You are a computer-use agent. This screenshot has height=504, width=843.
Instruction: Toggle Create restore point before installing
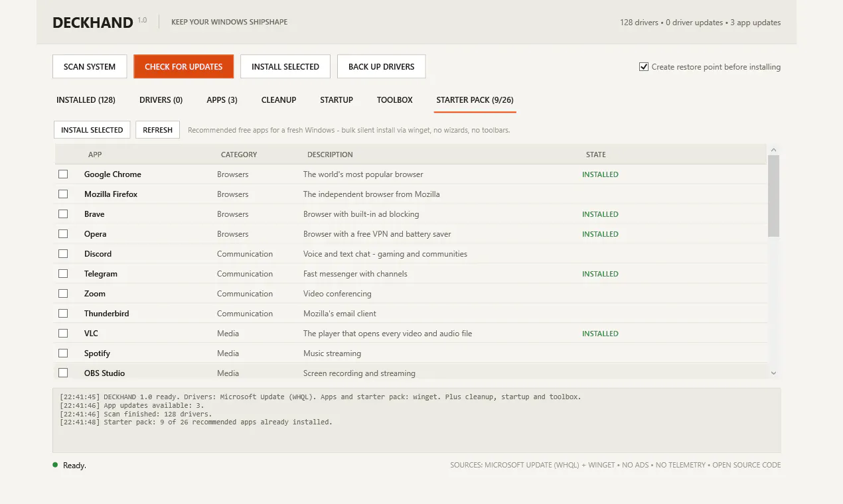coord(710,67)
